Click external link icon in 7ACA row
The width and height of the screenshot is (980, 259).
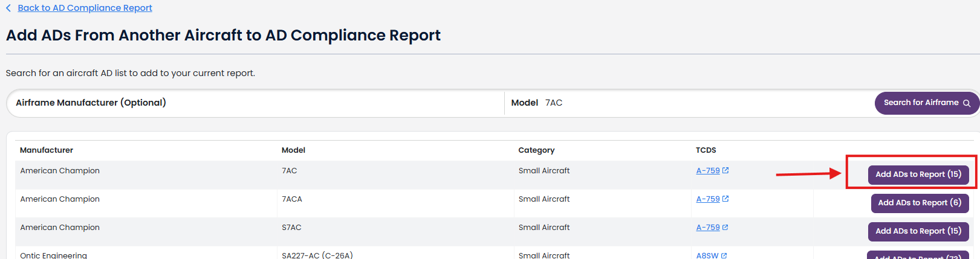725,199
